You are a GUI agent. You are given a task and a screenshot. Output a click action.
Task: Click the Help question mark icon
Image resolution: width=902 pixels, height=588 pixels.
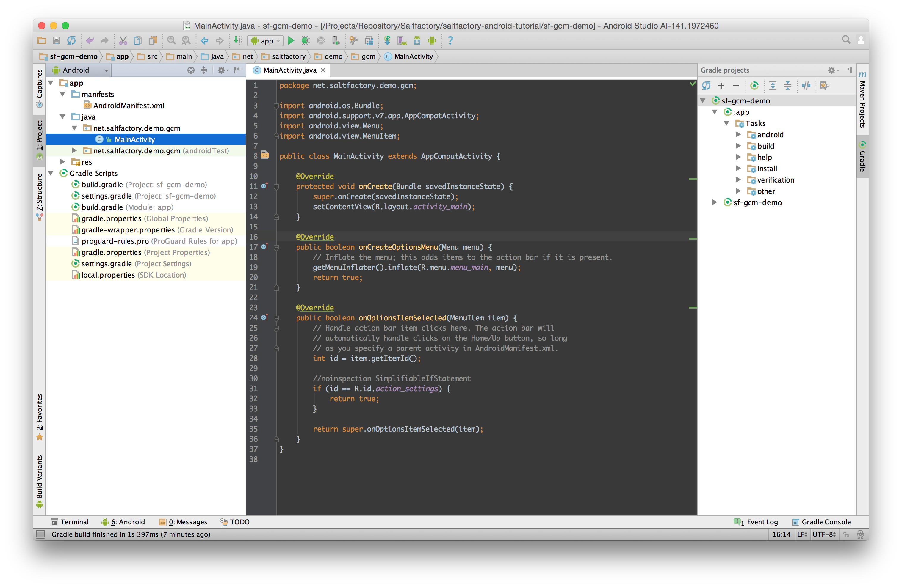(x=450, y=40)
